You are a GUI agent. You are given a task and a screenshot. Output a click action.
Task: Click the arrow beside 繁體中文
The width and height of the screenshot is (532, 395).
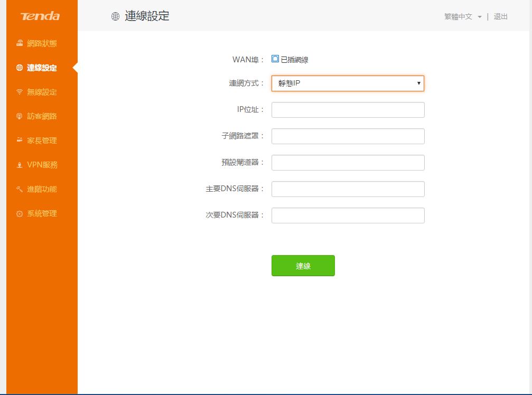click(479, 17)
